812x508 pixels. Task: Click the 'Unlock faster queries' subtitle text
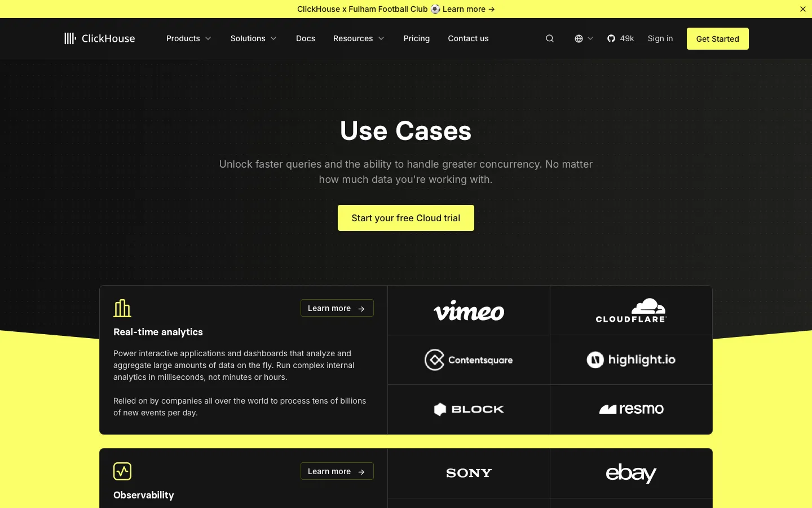(406, 172)
